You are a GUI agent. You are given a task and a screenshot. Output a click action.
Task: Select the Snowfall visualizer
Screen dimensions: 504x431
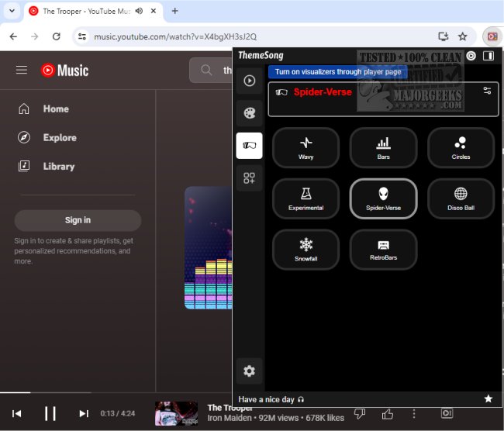click(306, 250)
